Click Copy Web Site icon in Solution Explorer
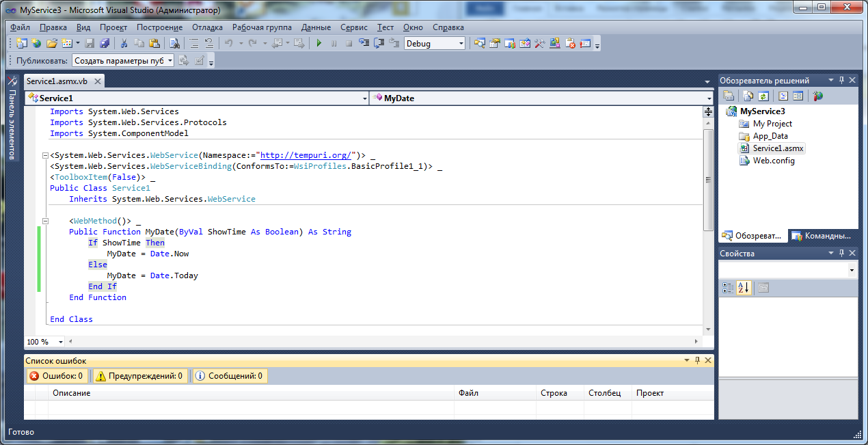 coord(817,96)
